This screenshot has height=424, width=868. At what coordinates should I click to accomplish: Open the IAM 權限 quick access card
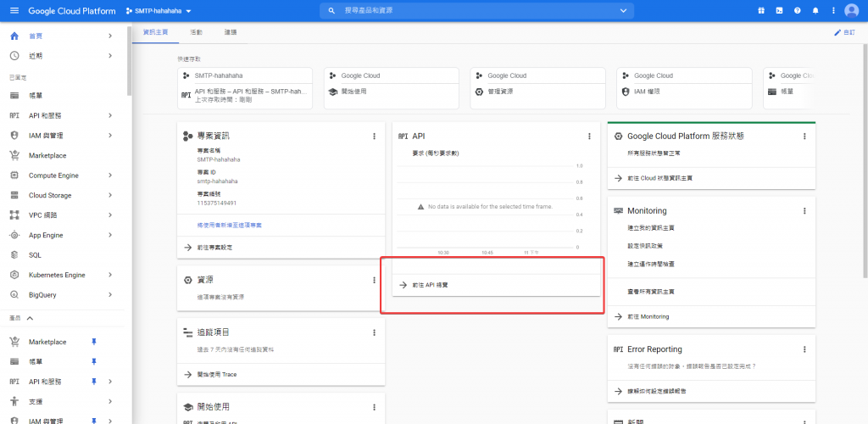(684, 88)
